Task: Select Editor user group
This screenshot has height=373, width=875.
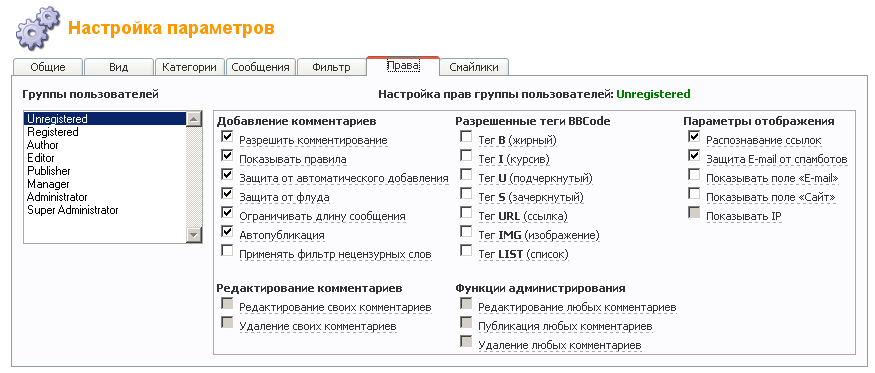Action: coord(105,158)
